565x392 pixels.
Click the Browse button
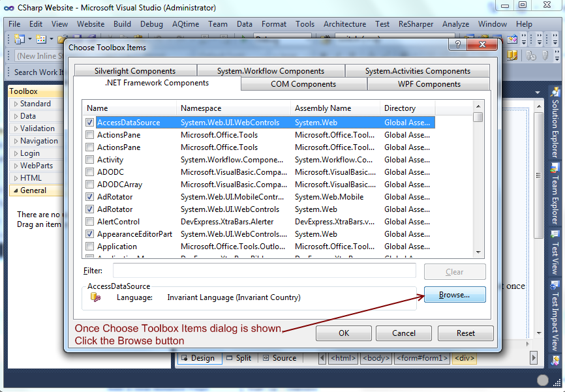point(454,295)
